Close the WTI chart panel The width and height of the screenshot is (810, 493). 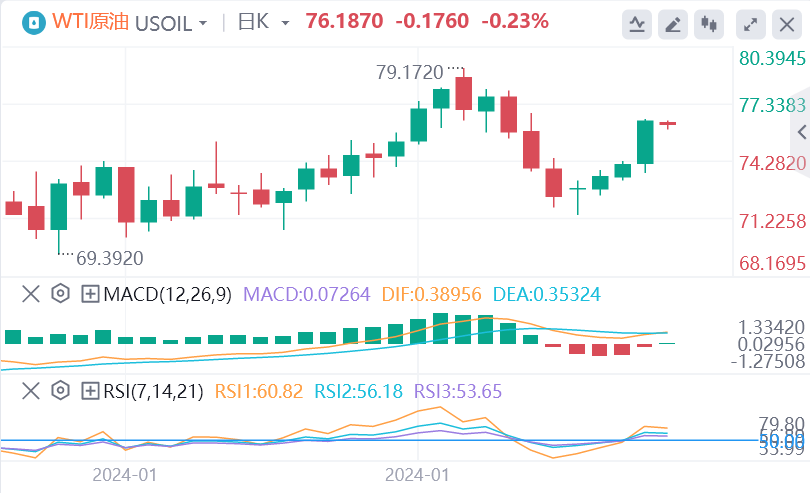pyautogui.click(x=787, y=24)
